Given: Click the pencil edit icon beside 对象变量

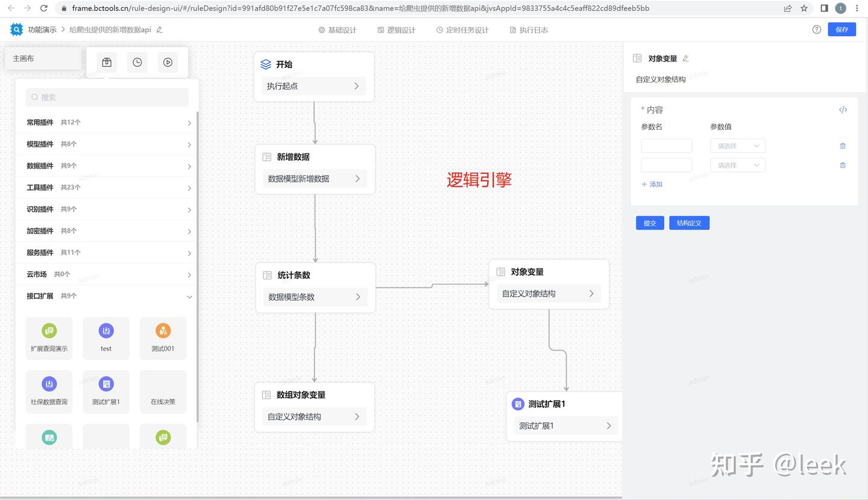Looking at the screenshot, I should tap(685, 58).
